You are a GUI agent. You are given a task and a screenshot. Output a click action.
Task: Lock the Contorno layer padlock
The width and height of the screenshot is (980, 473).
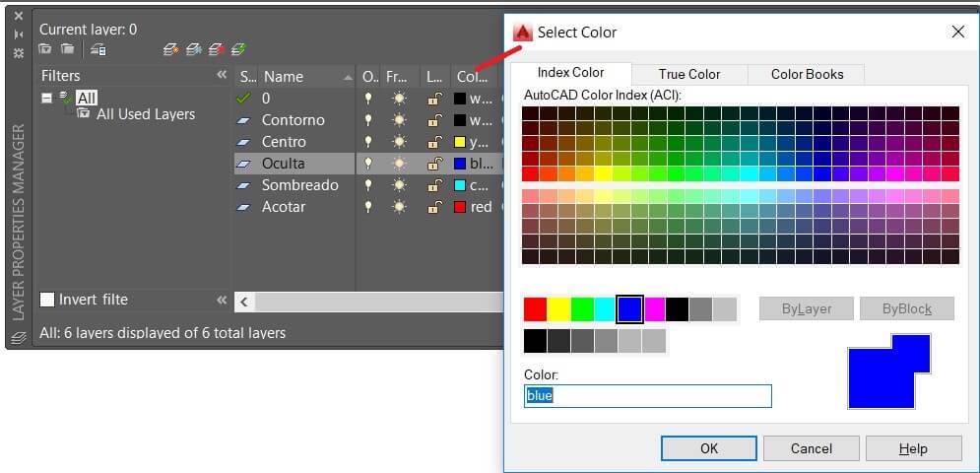tap(434, 120)
